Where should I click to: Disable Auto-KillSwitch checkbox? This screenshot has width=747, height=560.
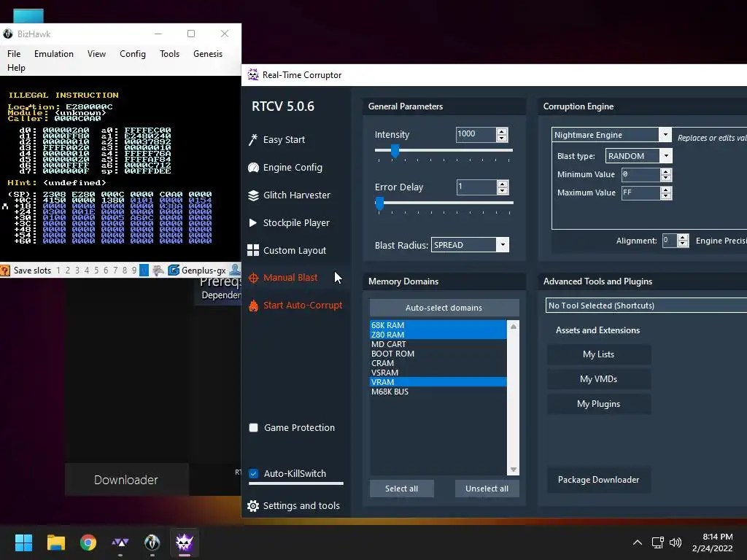pyautogui.click(x=253, y=473)
